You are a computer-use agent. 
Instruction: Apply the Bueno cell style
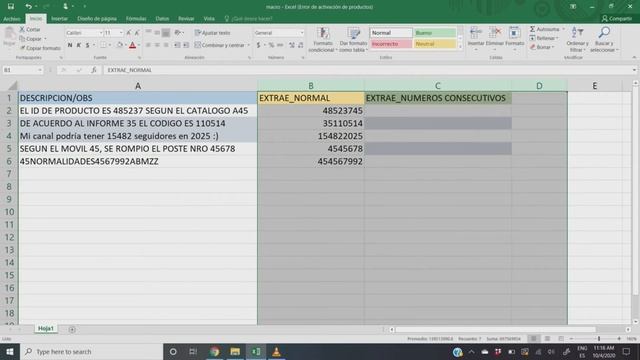[x=435, y=33]
